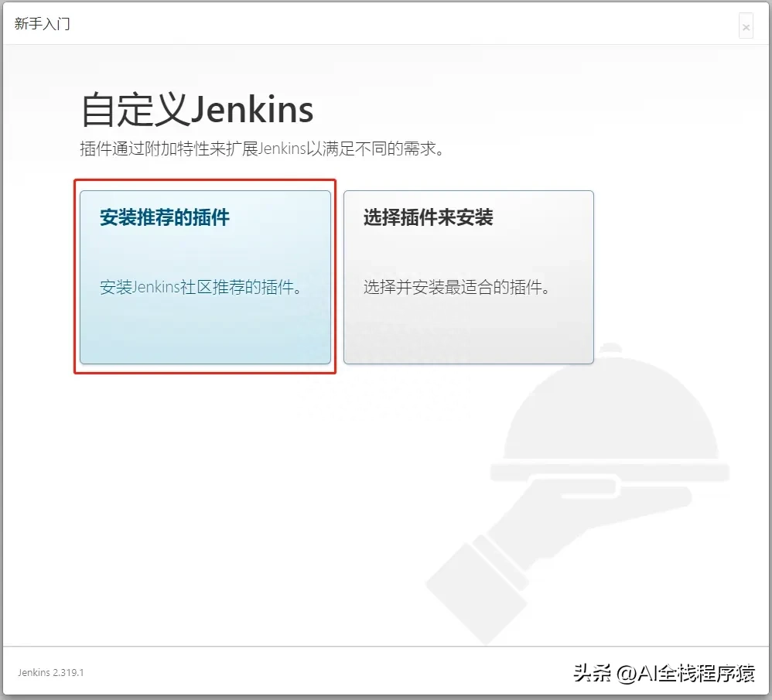Click the subtitle about 插件 extending Jenkins
This screenshot has width=772, height=700.
263,149
